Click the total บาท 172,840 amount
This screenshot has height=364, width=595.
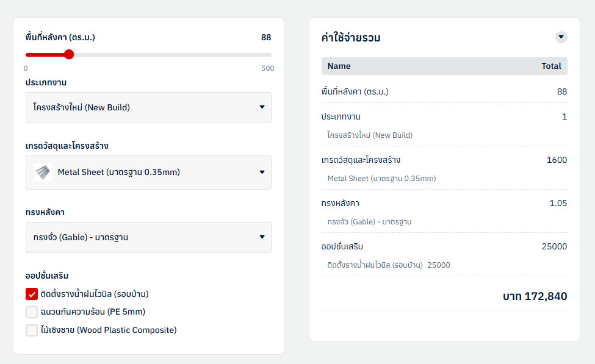(x=535, y=296)
